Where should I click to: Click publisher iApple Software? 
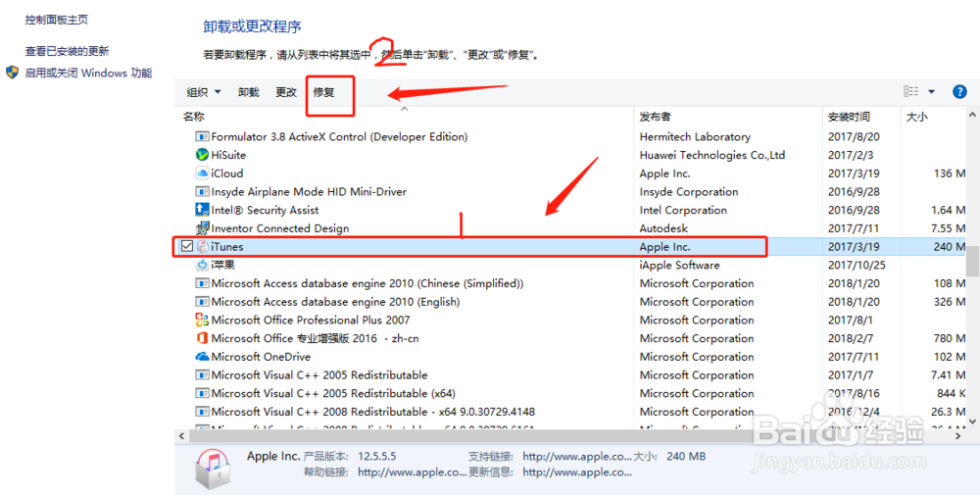(679, 265)
